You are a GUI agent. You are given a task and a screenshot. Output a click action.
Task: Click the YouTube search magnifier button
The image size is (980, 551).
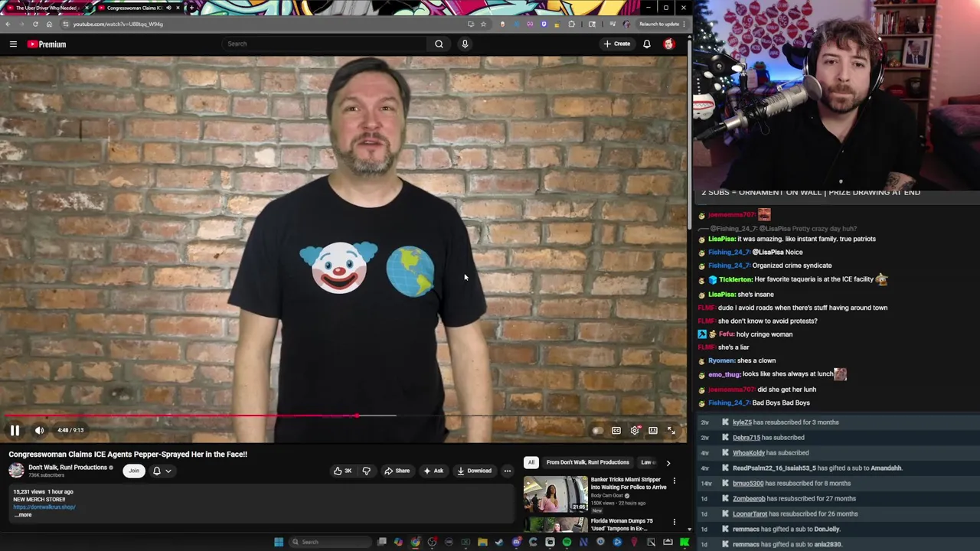(x=439, y=44)
